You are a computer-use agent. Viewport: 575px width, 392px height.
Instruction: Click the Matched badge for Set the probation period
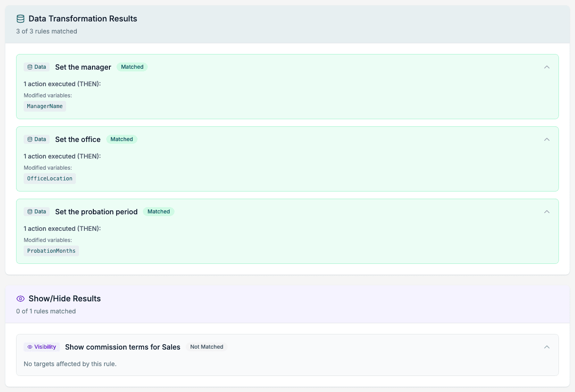158,212
